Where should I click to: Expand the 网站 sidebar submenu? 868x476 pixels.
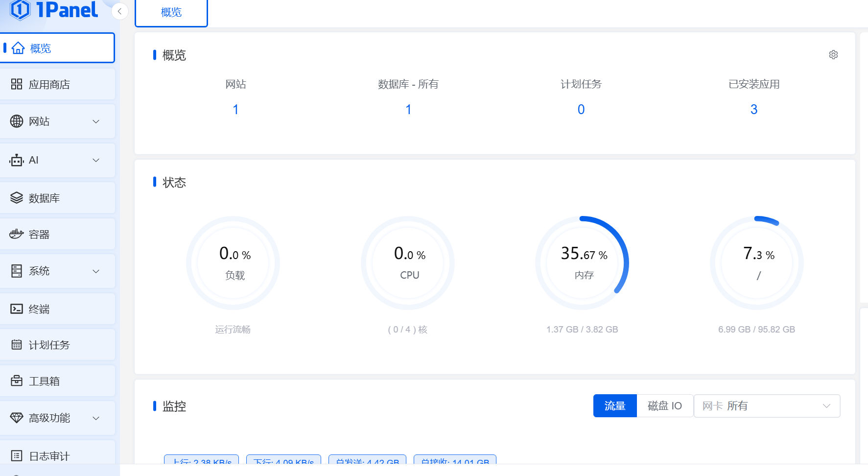pyautogui.click(x=96, y=121)
